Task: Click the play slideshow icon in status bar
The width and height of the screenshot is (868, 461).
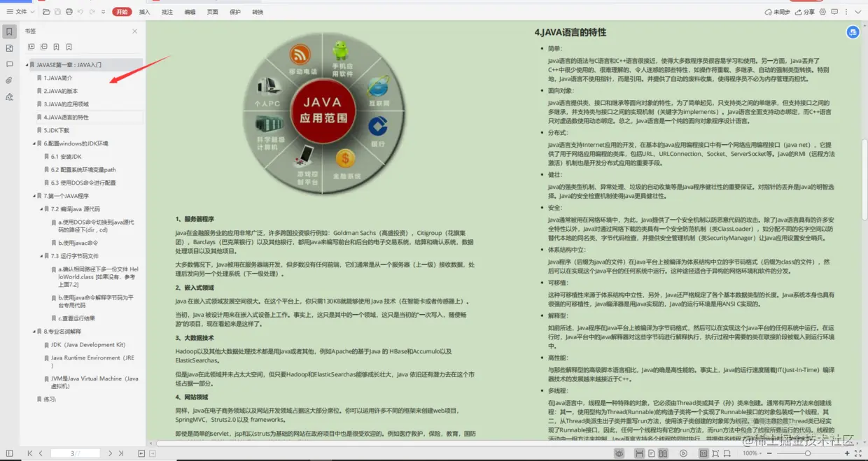Action: coord(683,453)
